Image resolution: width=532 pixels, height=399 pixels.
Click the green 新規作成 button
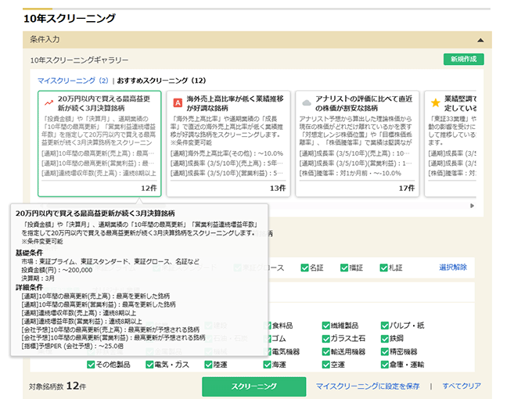tap(463, 59)
